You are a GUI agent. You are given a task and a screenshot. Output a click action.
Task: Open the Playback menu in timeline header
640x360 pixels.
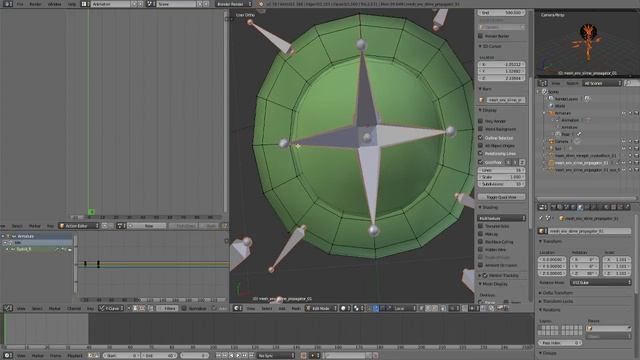[x=75, y=356]
